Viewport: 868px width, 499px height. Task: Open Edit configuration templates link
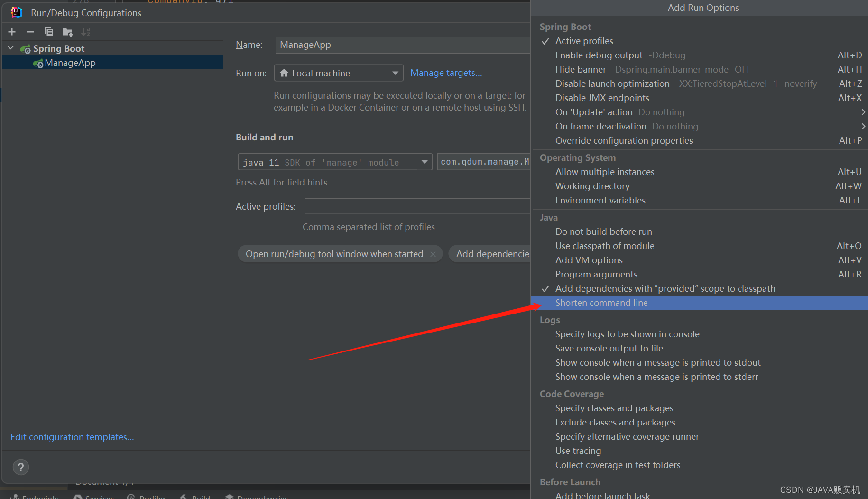point(72,437)
